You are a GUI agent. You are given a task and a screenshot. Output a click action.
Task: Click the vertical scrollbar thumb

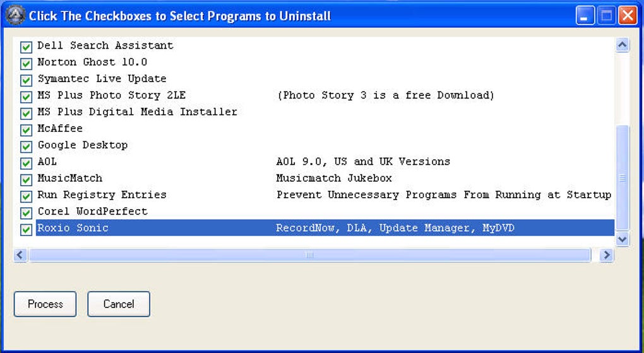pos(623,177)
